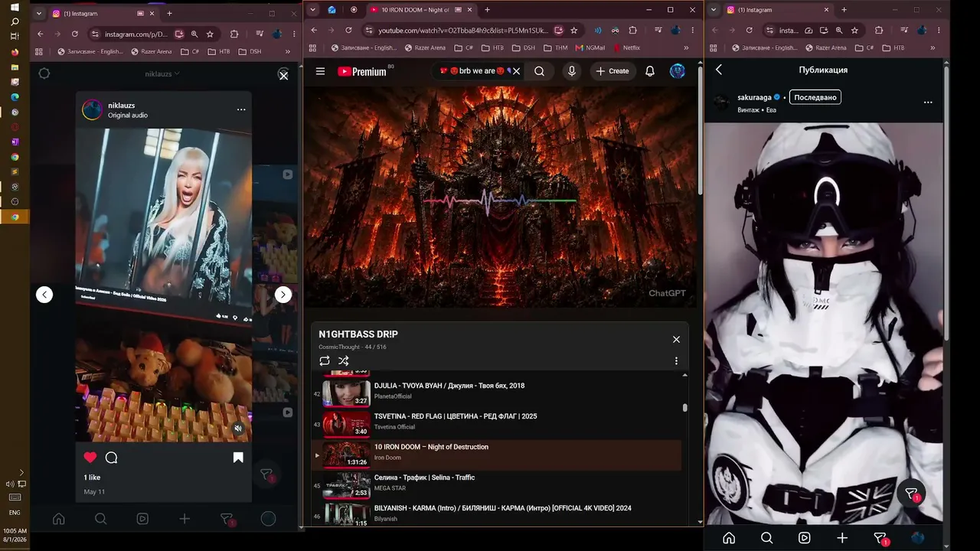Viewport: 980px width, 551px height.
Task: Open Home in right Instagram bottom bar
Action: [729, 538]
